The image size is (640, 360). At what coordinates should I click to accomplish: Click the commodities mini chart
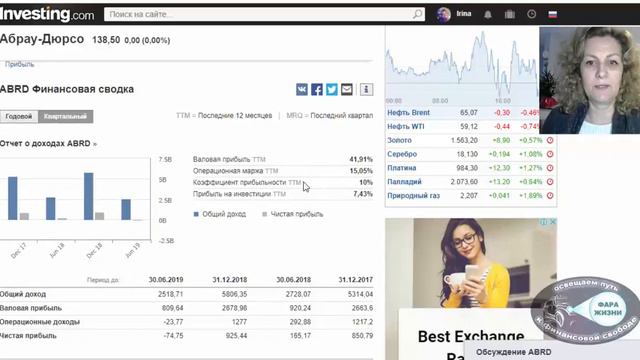[x=462, y=66]
